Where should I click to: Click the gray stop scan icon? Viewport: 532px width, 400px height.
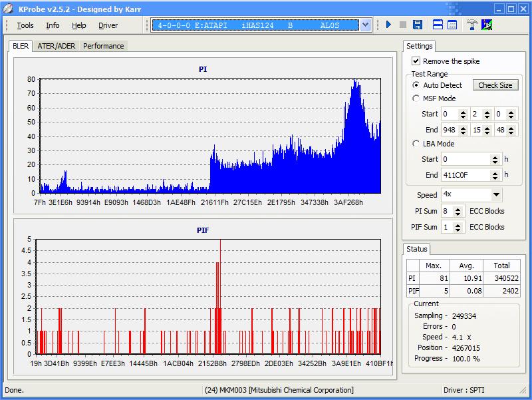click(403, 25)
